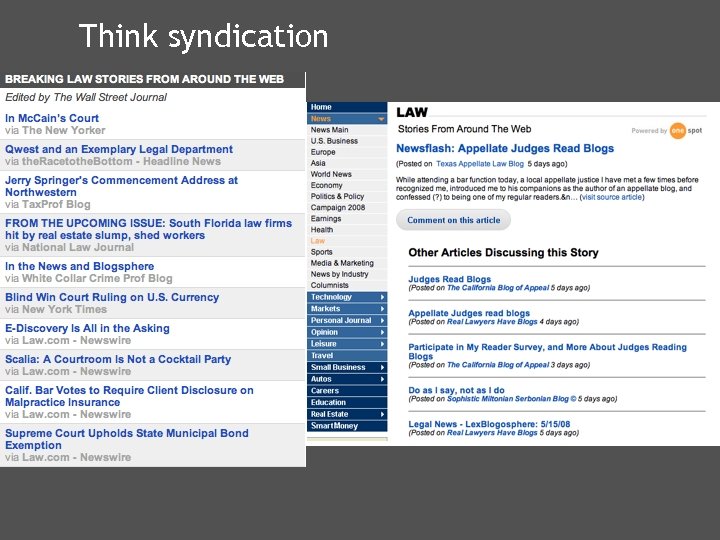Expand the Real Estate submenu arrow

[x=382, y=414]
